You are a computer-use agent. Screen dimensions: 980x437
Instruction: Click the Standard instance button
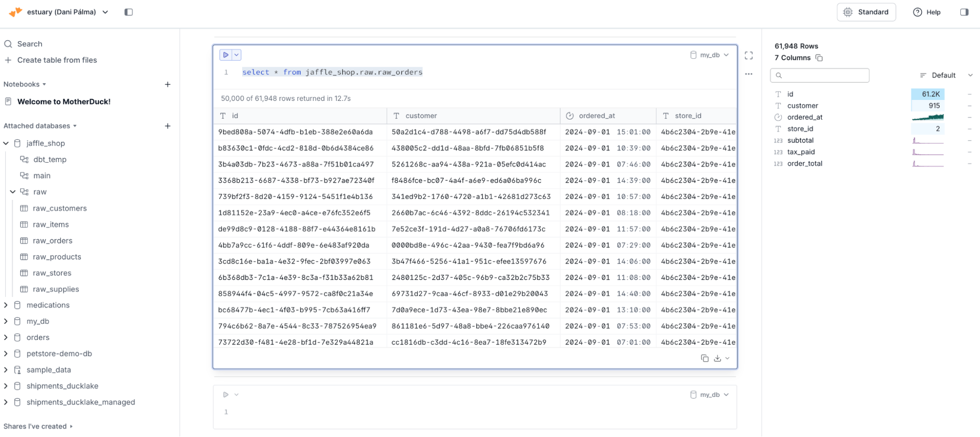[866, 12]
